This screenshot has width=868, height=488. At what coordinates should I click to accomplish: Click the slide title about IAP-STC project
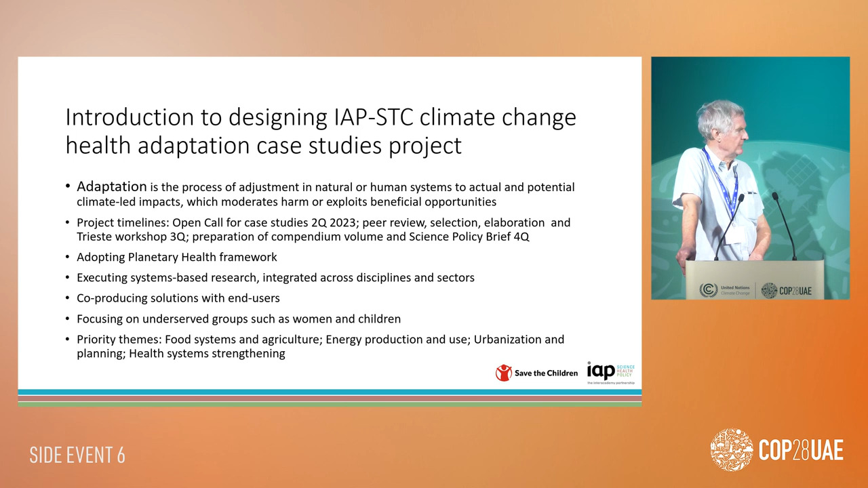click(x=320, y=131)
